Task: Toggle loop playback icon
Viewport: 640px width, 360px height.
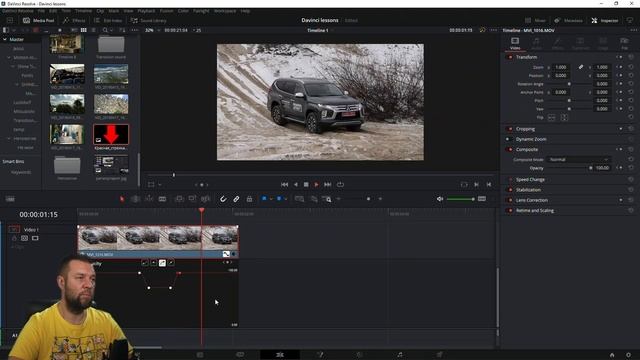Action: tap(340, 184)
